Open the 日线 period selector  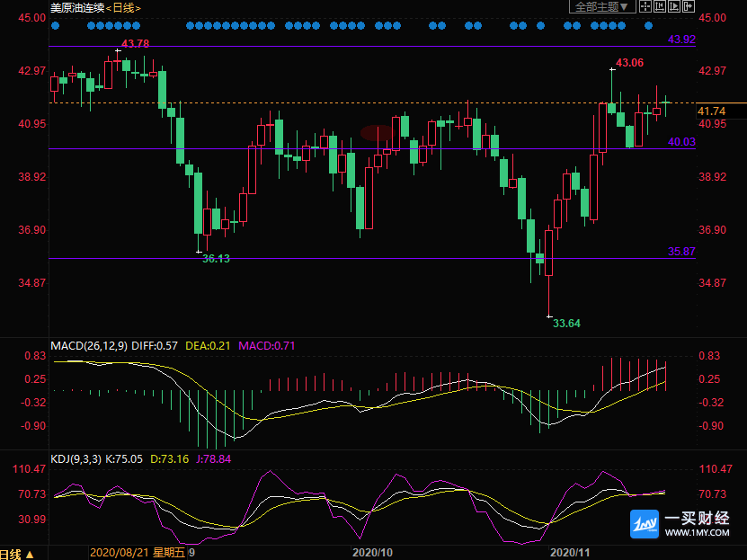click(15, 554)
